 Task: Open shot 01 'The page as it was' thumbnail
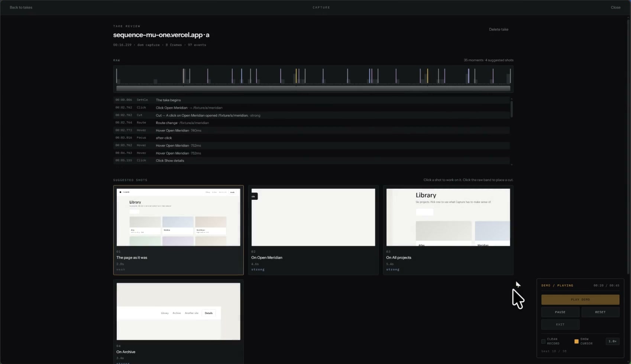(x=178, y=217)
